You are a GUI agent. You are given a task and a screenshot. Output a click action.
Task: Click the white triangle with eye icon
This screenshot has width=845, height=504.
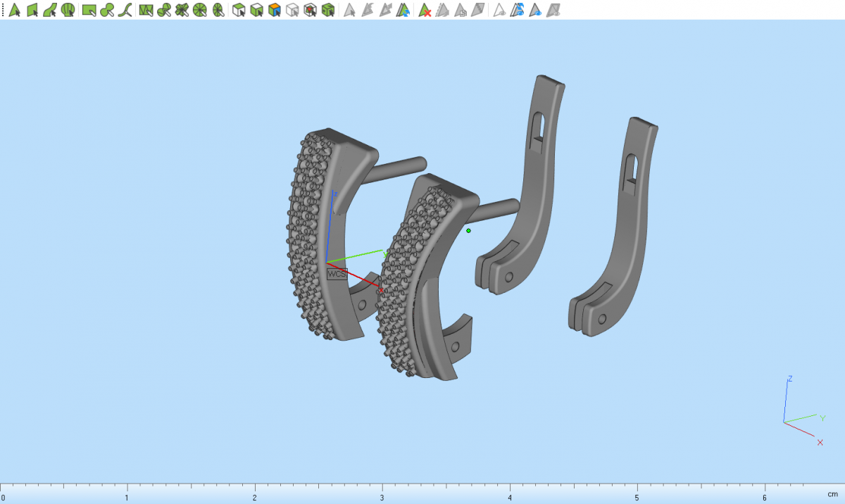[499, 10]
